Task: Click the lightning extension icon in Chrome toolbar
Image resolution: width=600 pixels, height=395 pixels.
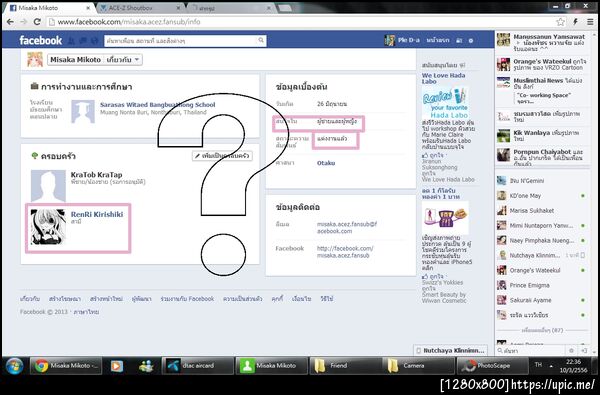Action: tap(575, 22)
